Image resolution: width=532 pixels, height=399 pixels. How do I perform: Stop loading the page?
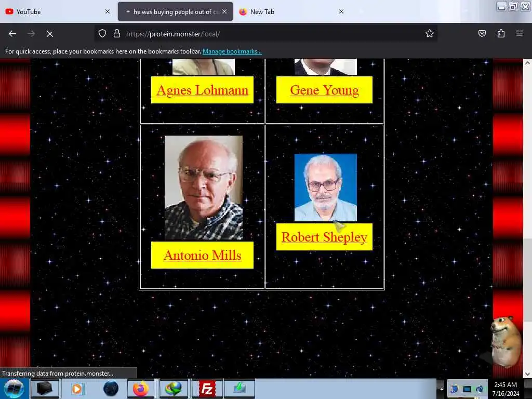tap(49, 34)
